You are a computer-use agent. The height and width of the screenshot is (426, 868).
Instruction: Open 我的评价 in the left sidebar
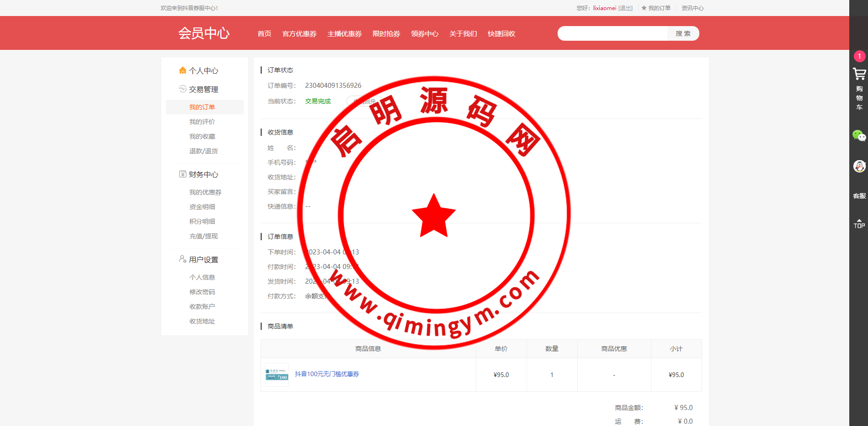pyautogui.click(x=202, y=122)
